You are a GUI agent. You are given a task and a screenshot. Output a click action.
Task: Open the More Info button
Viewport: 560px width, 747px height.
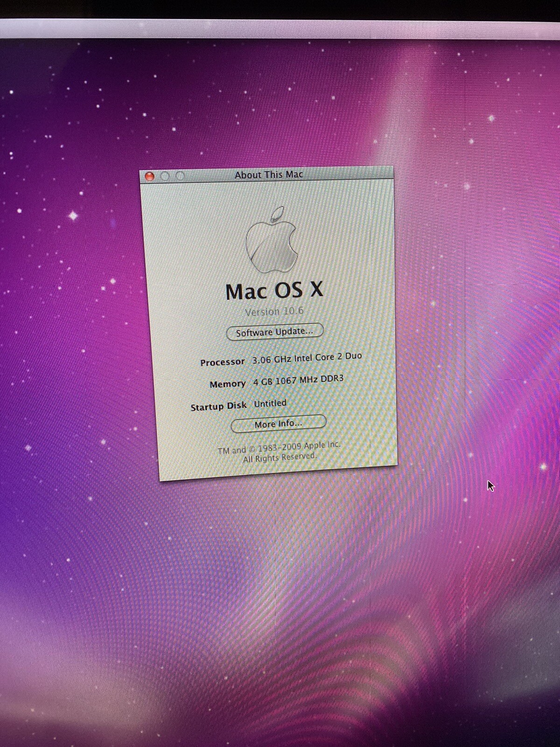click(278, 423)
